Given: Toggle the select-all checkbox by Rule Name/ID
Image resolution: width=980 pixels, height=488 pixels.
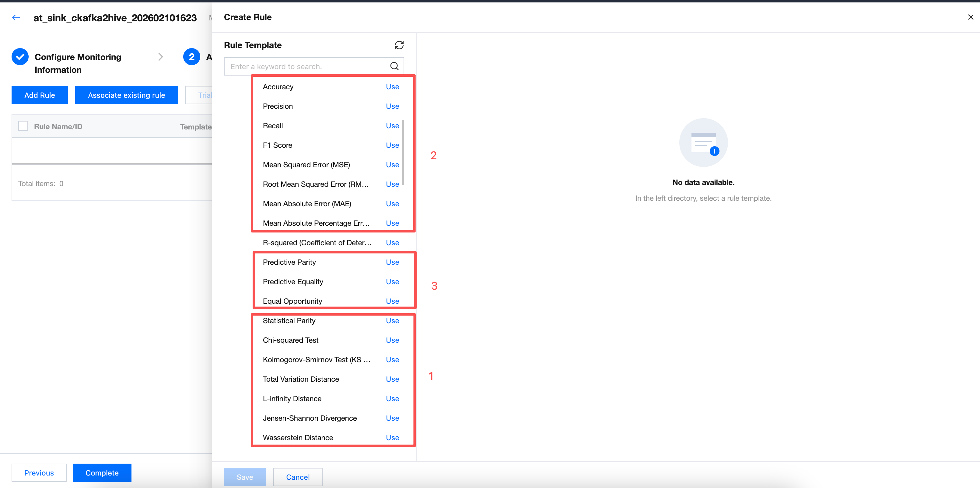Looking at the screenshot, I should coord(23,126).
